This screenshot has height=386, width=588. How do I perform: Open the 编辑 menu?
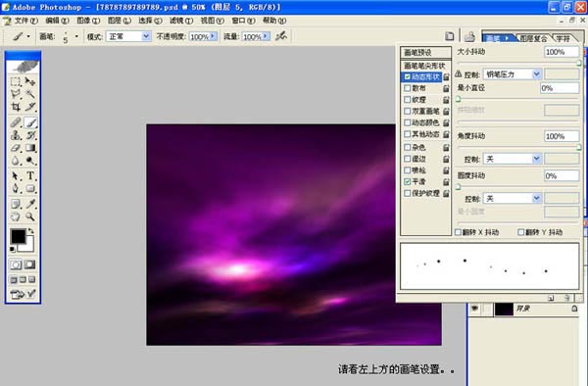(57, 21)
